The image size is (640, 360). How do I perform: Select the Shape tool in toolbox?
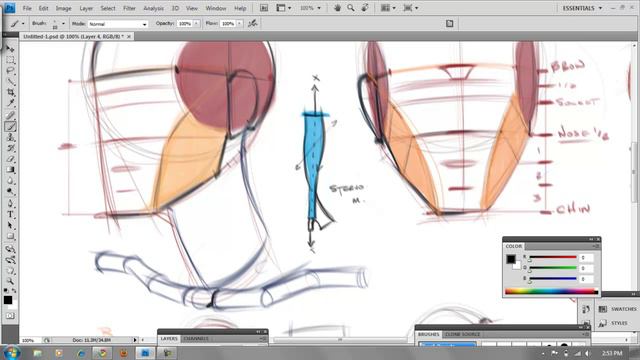pos(10,236)
